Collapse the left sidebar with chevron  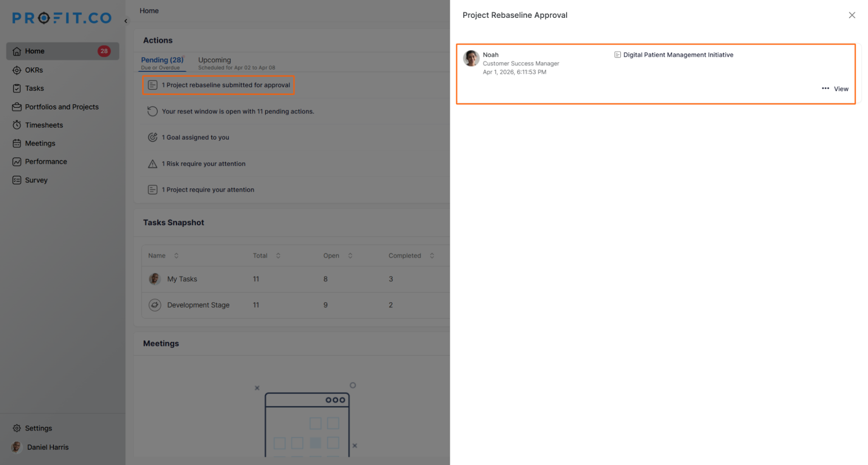126,21
